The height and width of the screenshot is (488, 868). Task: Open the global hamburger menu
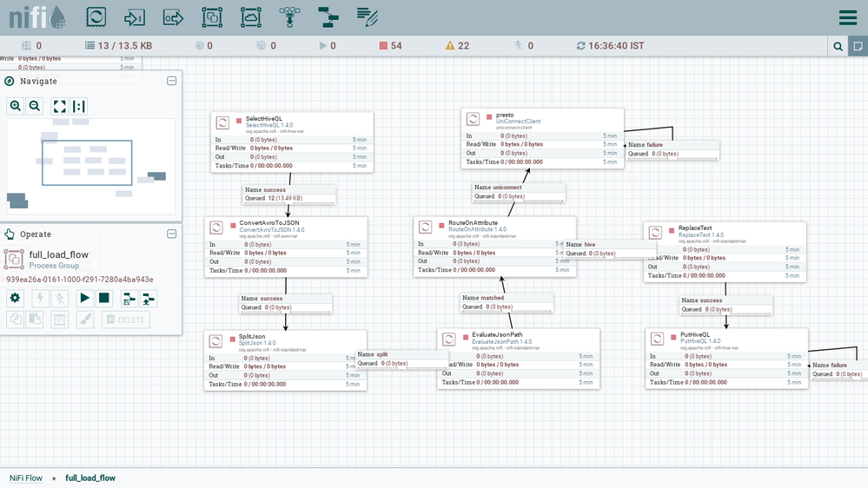click(x=847, y=18)
